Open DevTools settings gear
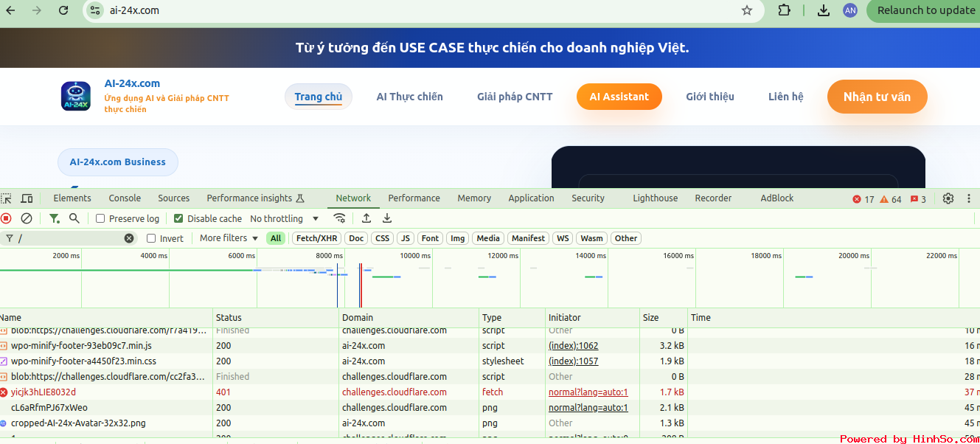The height and width of the screenshot is (444, 980). tap(948, 198)
